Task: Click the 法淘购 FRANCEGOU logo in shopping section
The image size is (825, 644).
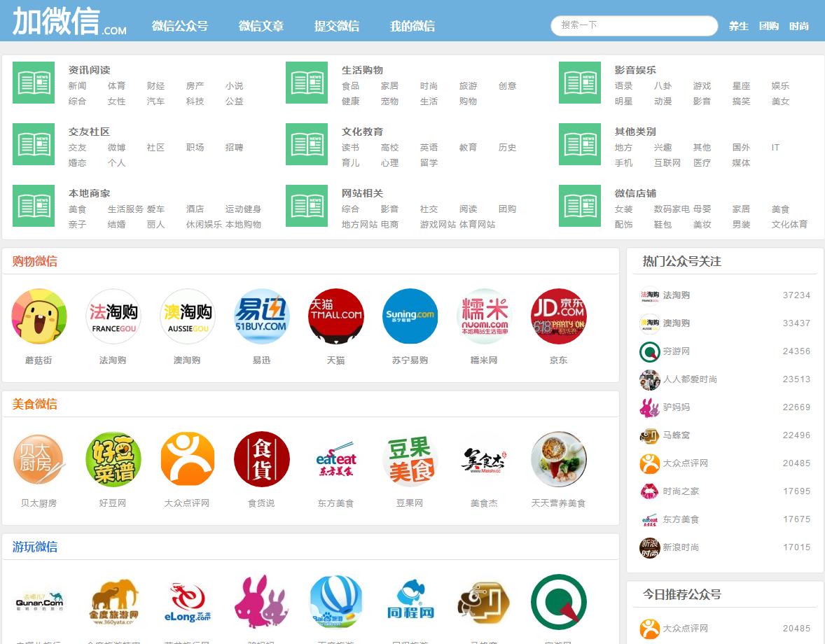Action: tap(113, 316)
